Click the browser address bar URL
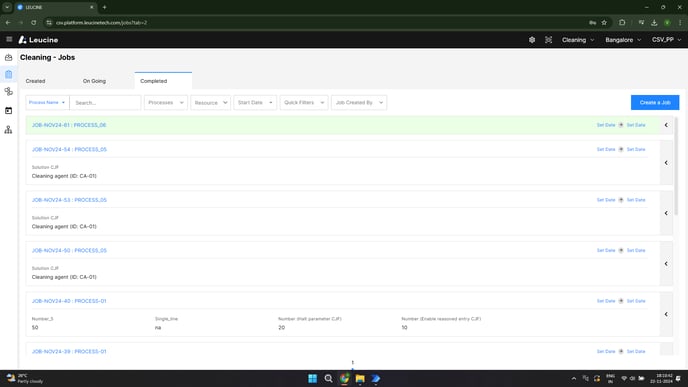 click(x=101, y=22)
